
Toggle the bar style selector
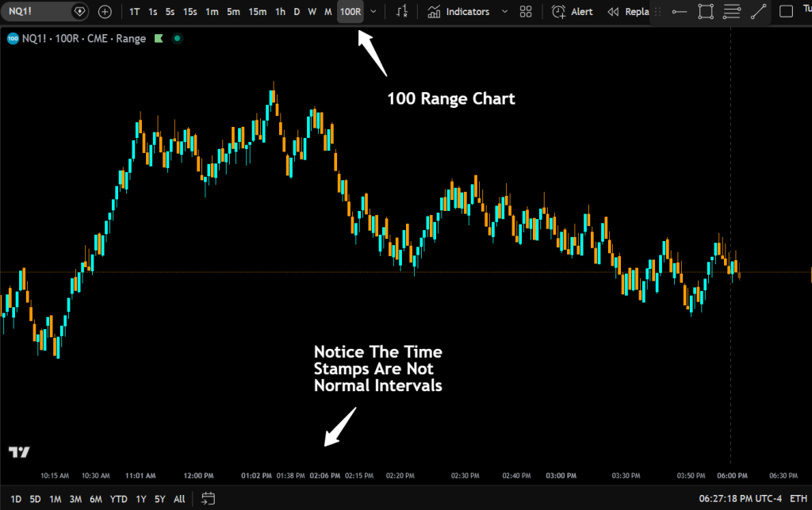(402, 11)
